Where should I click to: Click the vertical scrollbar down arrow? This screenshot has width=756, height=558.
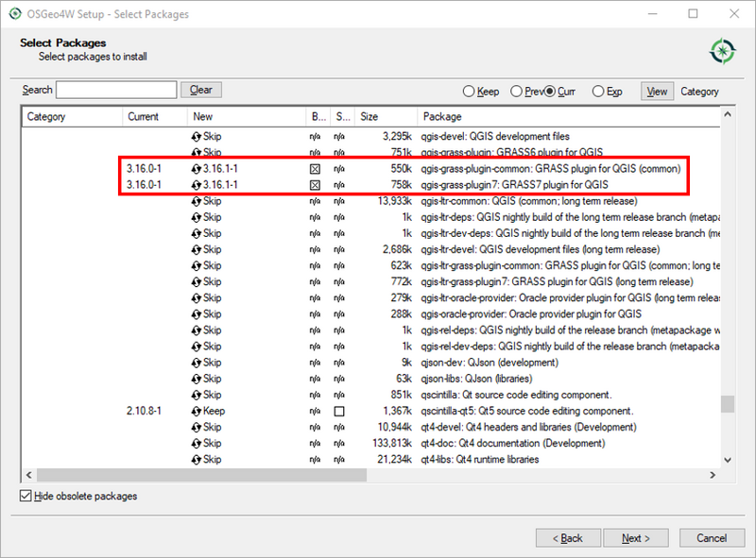[728, 458]
